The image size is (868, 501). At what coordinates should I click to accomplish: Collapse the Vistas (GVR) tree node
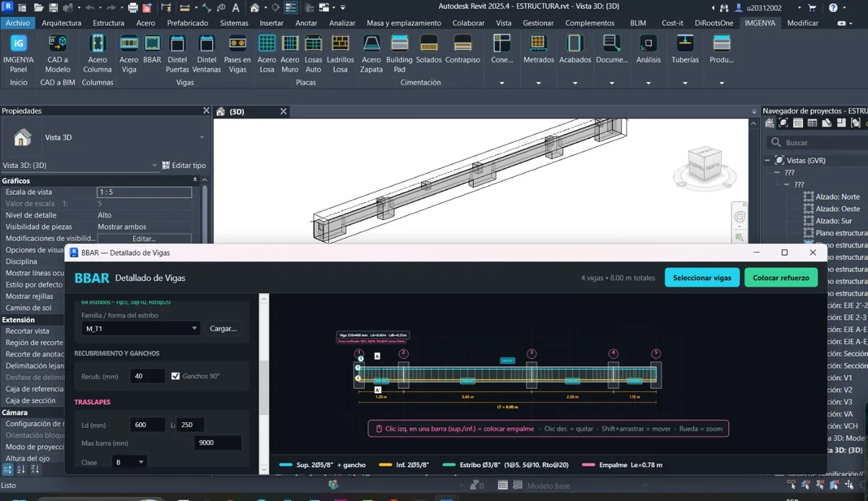pyautogui.click(x=768, y=160)
